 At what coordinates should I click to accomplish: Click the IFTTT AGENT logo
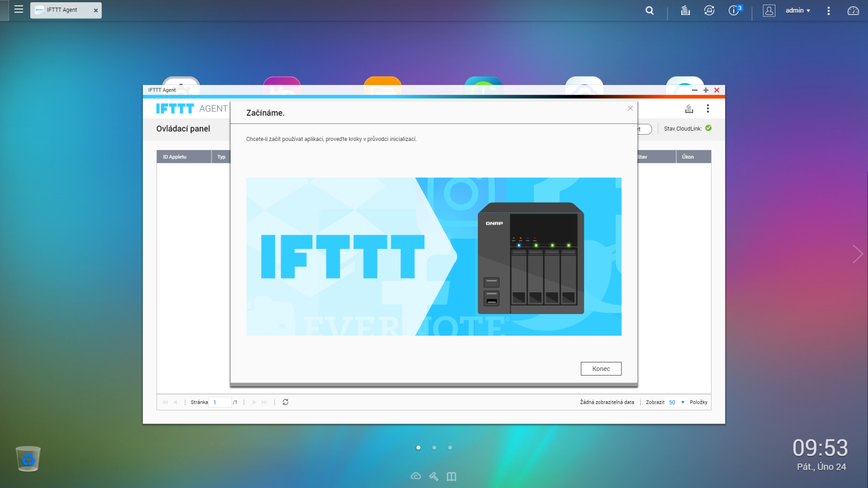192,108
